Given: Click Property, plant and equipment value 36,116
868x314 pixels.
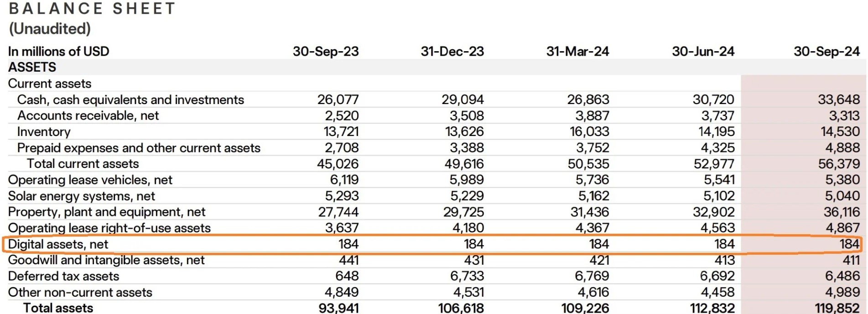Looking at the screenshot, I should (842, 212).
